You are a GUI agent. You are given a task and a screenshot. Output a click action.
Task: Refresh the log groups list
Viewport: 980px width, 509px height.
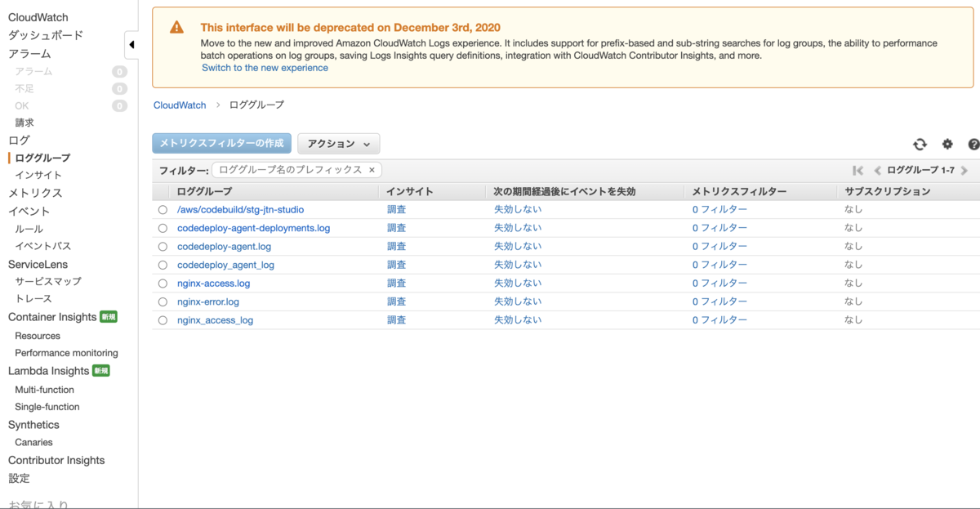point(920,144)
